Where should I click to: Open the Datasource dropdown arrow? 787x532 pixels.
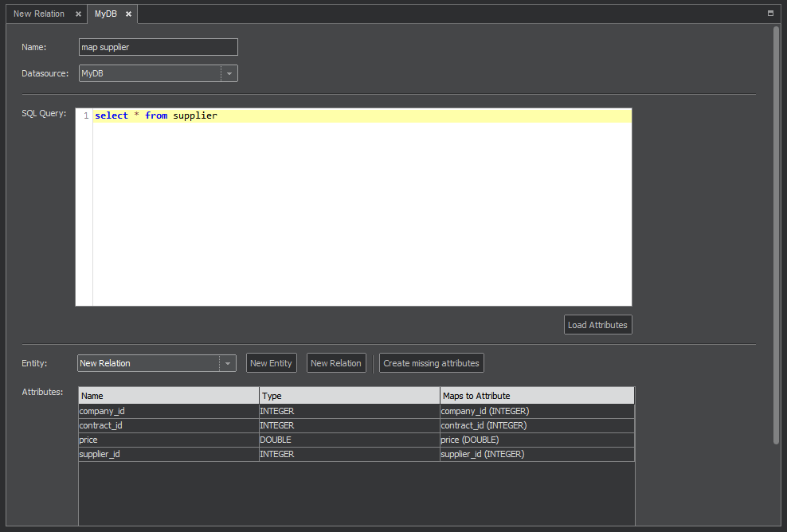[229, 73]
